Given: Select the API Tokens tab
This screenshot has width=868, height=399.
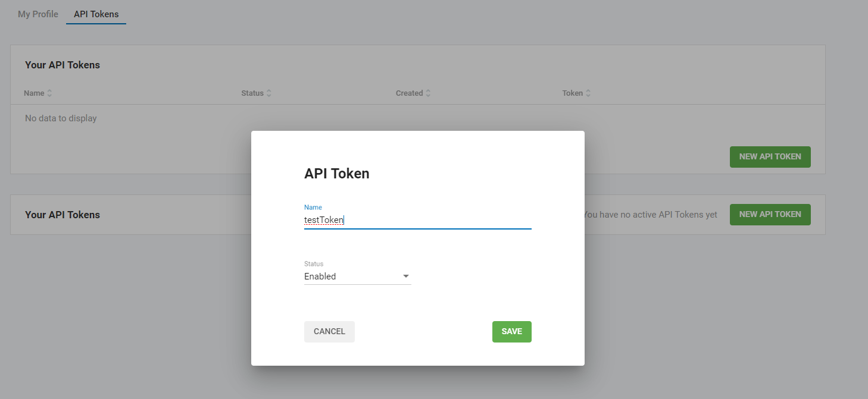Looking at the screenshot, I should 96,14.
